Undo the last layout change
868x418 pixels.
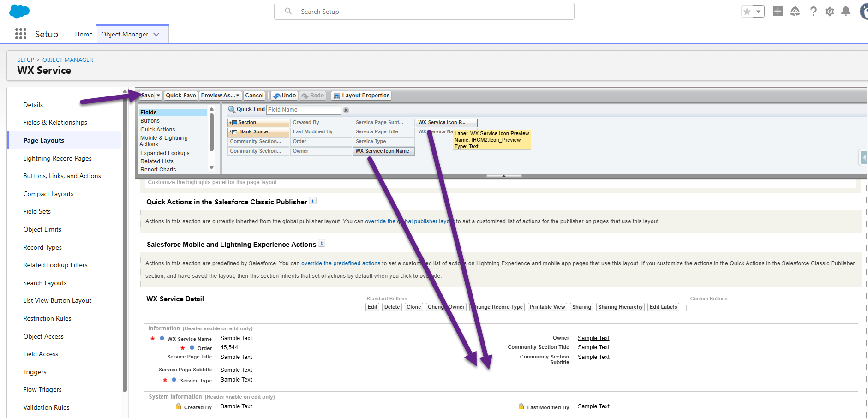[x=284, y=96]
